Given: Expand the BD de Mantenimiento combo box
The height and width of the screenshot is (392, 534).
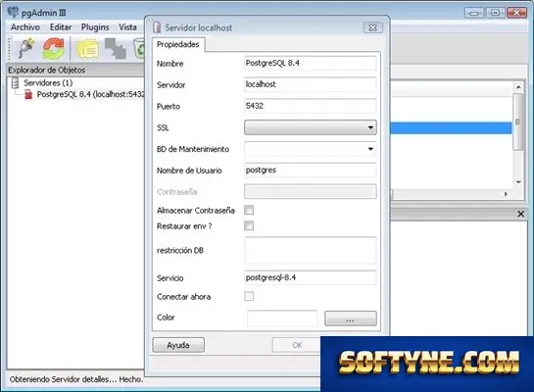Looking at the screenshot, I should [311, 149].
